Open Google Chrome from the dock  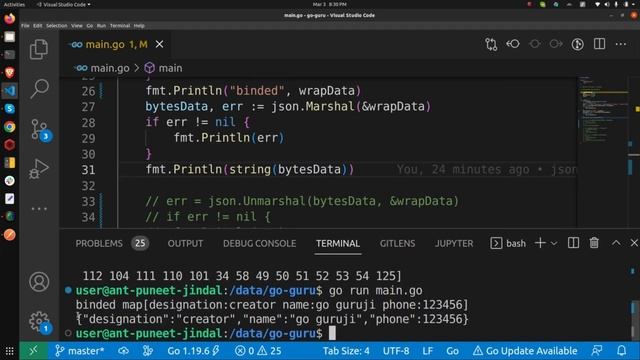(9, 127)
